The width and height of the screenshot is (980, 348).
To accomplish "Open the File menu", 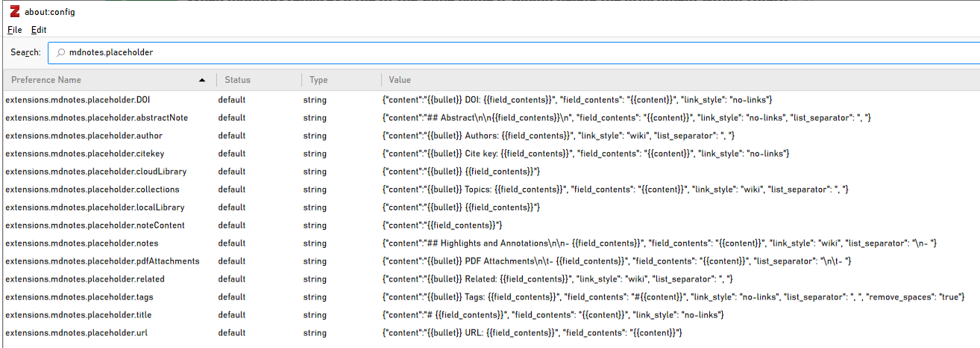I will (x=15, y=30).
